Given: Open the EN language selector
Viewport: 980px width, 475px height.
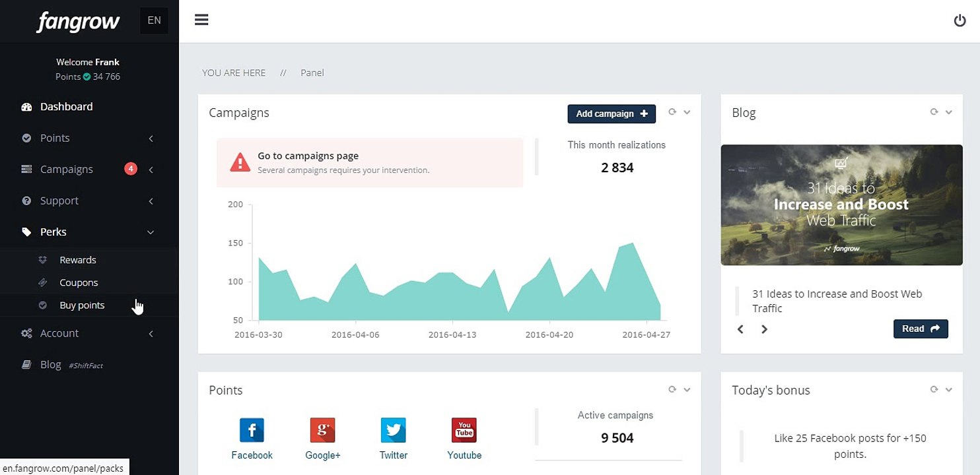Looking at the screenshot, I should click(x=154, y=20).
